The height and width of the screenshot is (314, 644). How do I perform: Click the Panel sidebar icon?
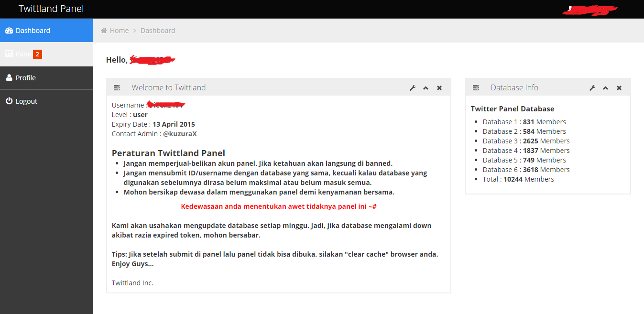tap(9, 54)
